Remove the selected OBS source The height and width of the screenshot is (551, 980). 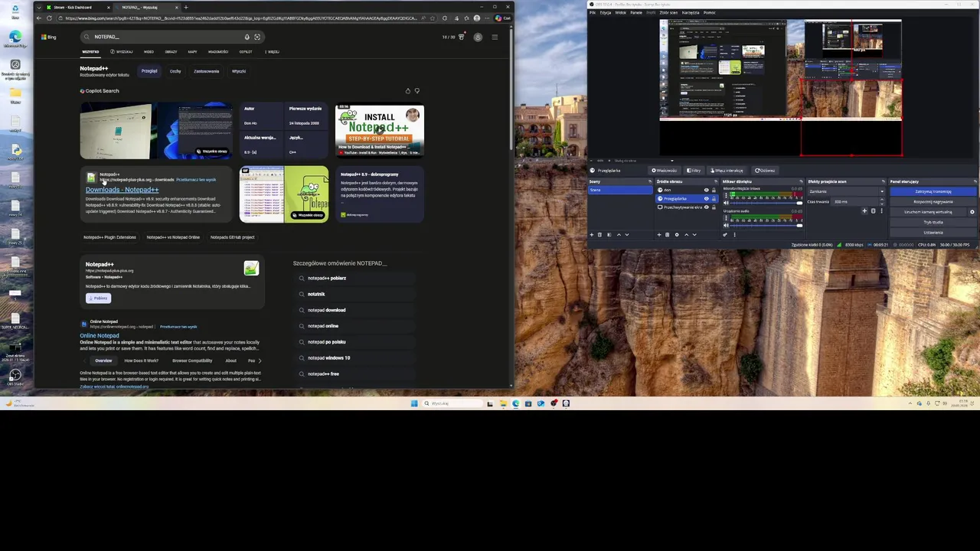[667, 235]
